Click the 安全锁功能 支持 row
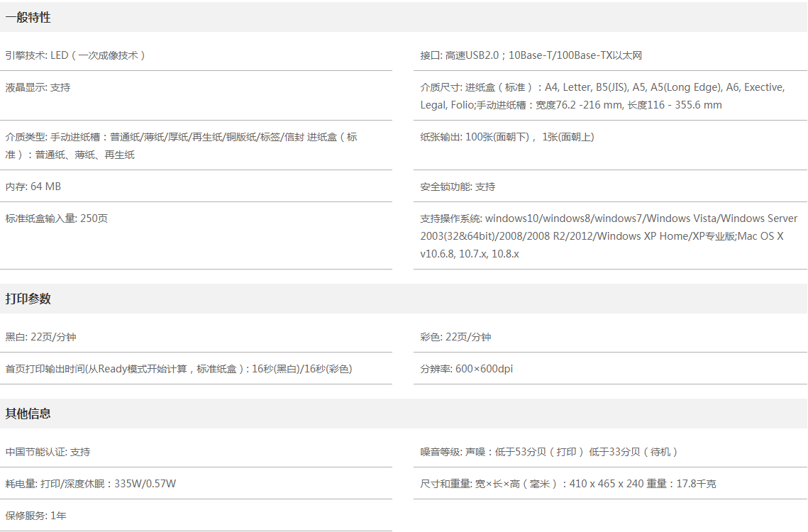The image size is (808, 532). pyautogui.click(x=458, y=187)
